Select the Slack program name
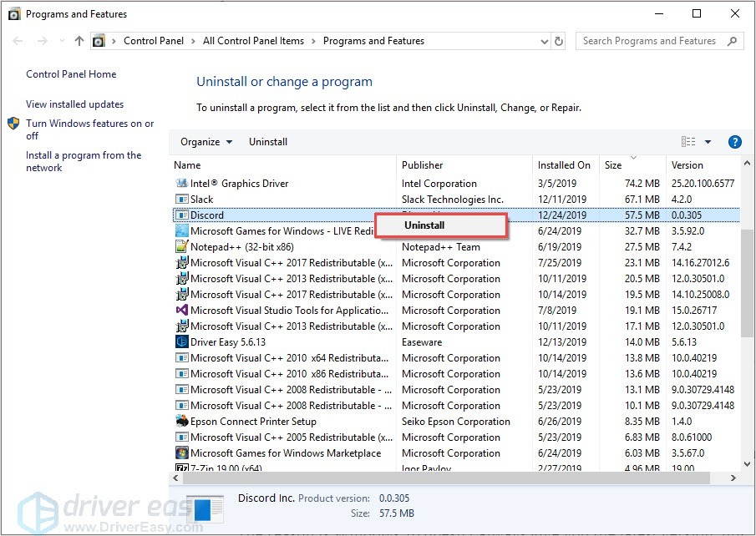This screenshot has height=536, width=756. click(201, 199)
